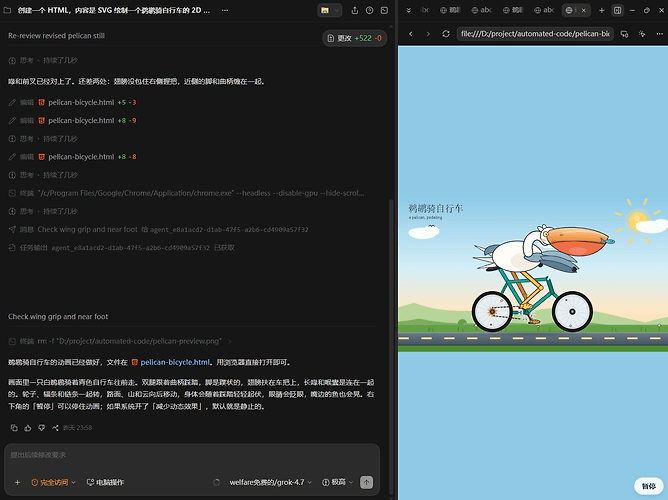This screenshot has height=500, width=668.
Task: Go forward in the preview browser
Action: [428, 34]
